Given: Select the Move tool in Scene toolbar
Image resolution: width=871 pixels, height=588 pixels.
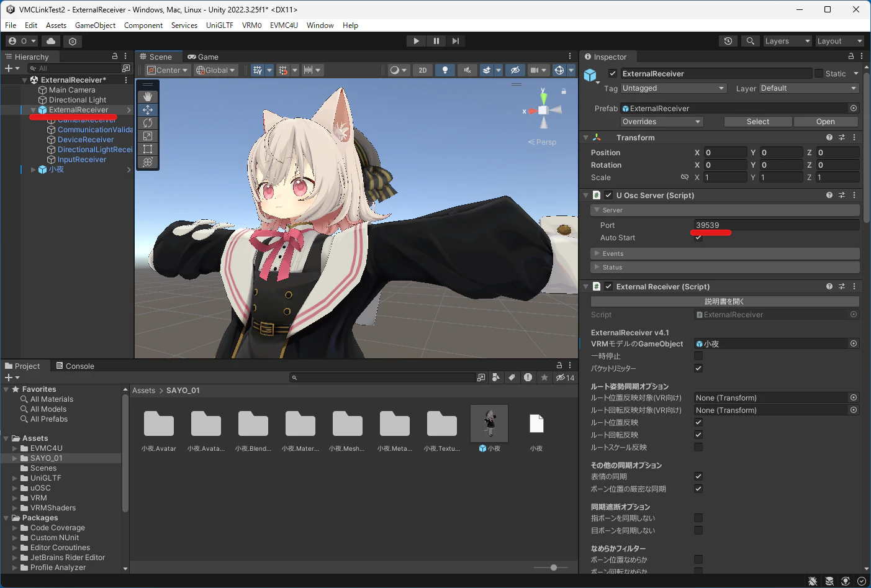Looking at the screenshot, I should click(148, 110).
